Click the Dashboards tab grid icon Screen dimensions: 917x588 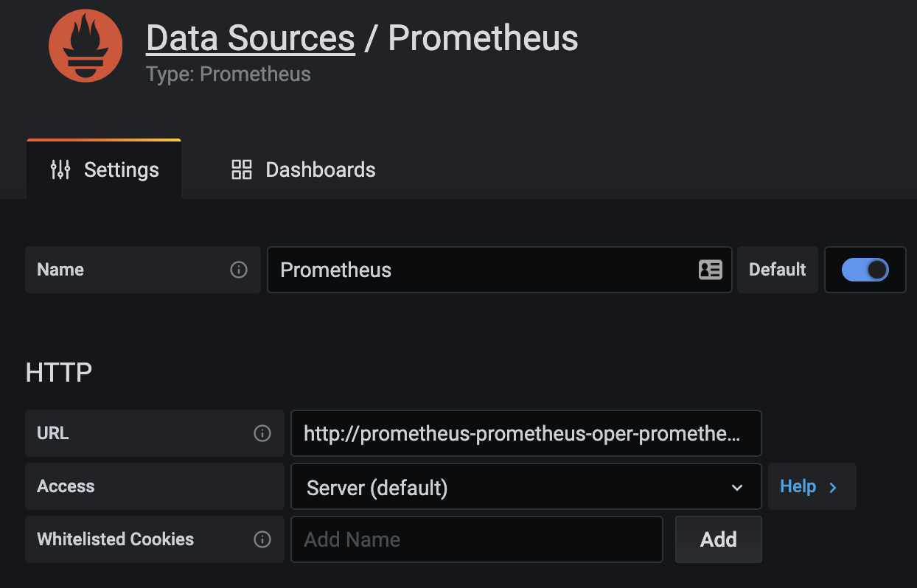(242, 169)
